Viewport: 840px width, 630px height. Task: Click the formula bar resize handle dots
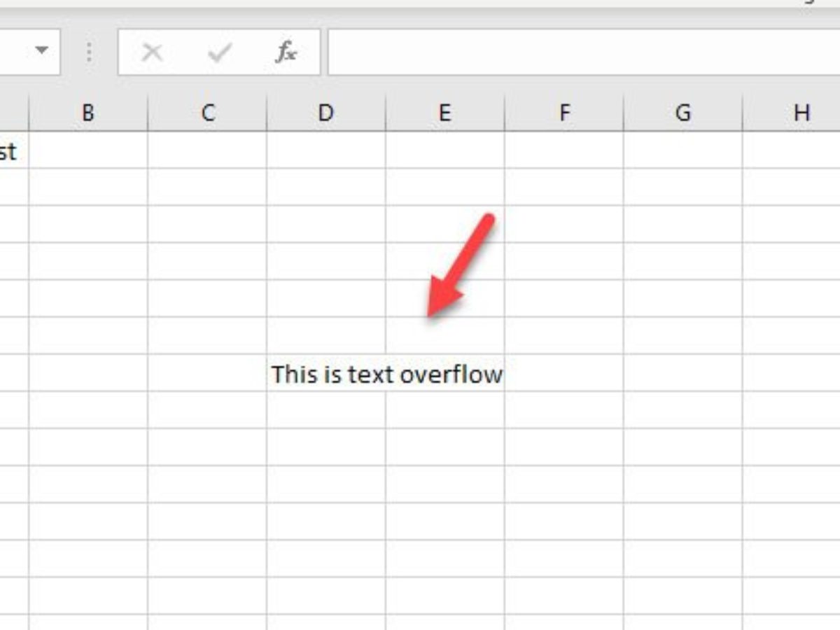[89, 52]
